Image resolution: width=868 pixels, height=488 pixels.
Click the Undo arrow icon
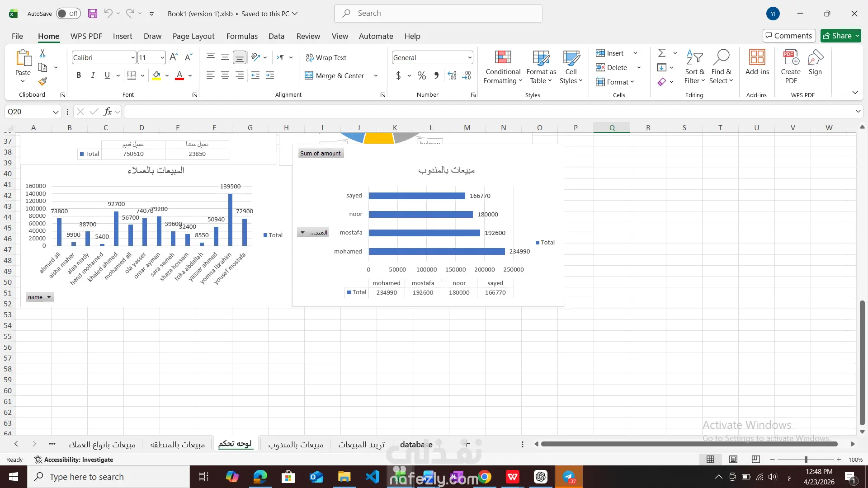(108, 14)
